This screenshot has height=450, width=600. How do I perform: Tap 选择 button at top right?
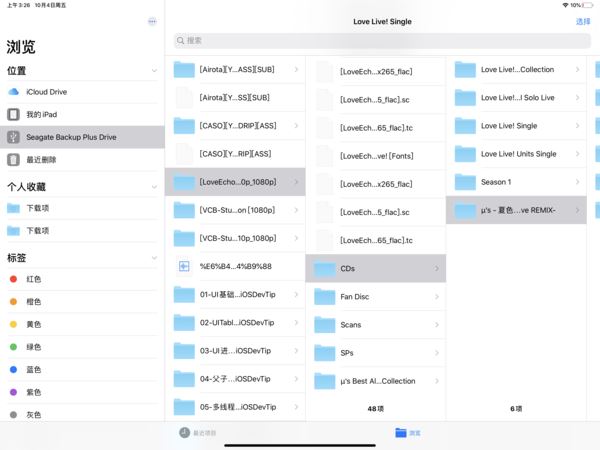(583, 21)
